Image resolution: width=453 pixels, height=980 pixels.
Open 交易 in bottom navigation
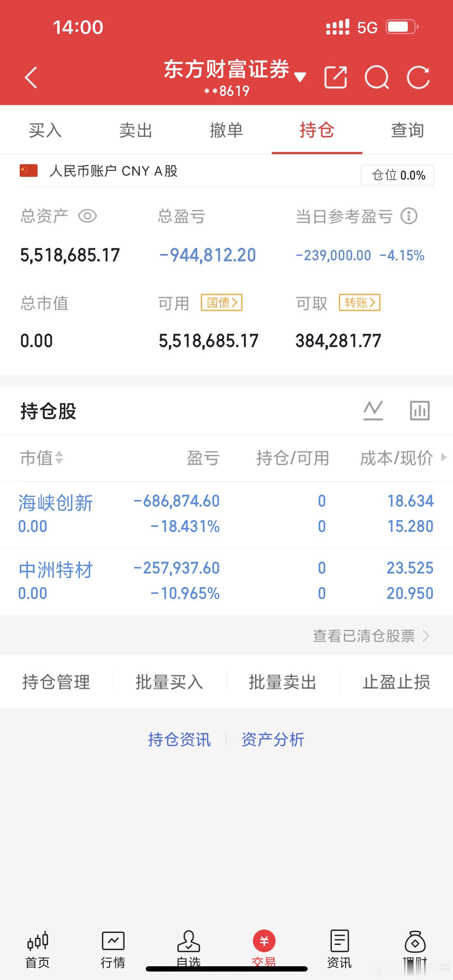coord(264,950)
